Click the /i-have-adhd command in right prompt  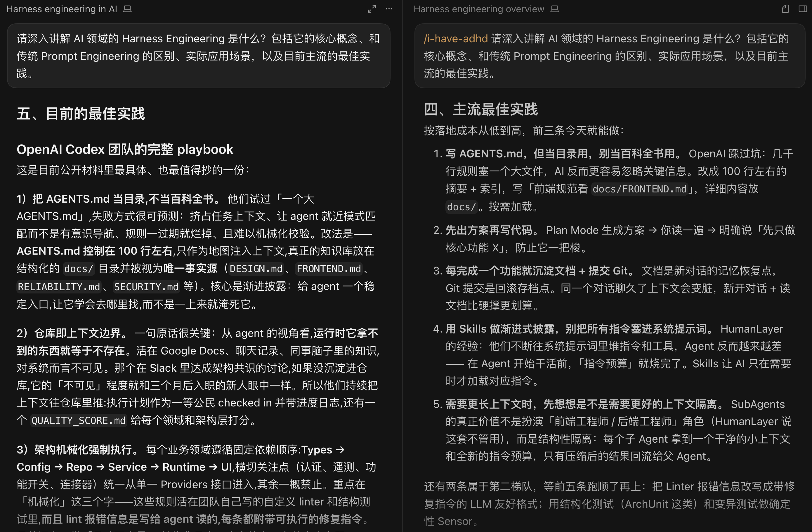click(x=456, y=39)
